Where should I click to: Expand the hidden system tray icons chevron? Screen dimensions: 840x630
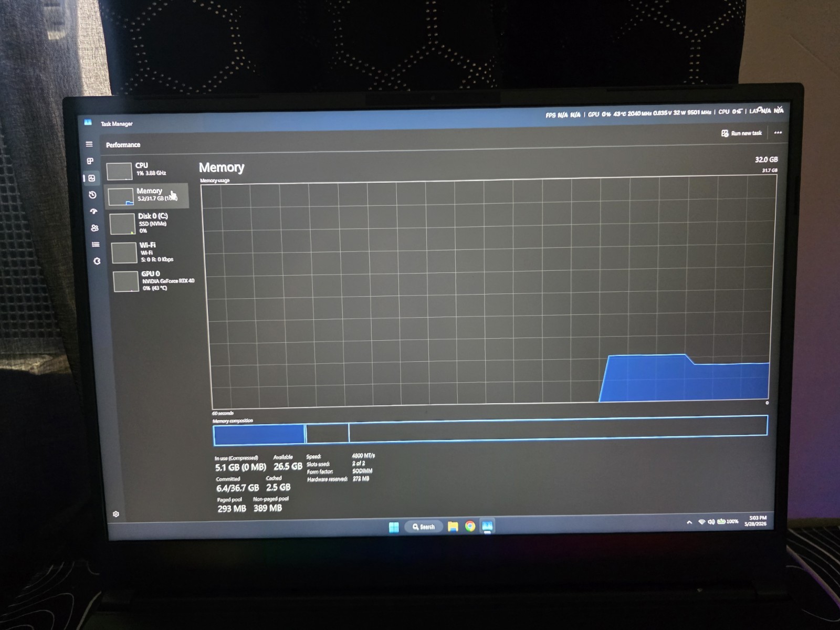click(x=689, y=522)
